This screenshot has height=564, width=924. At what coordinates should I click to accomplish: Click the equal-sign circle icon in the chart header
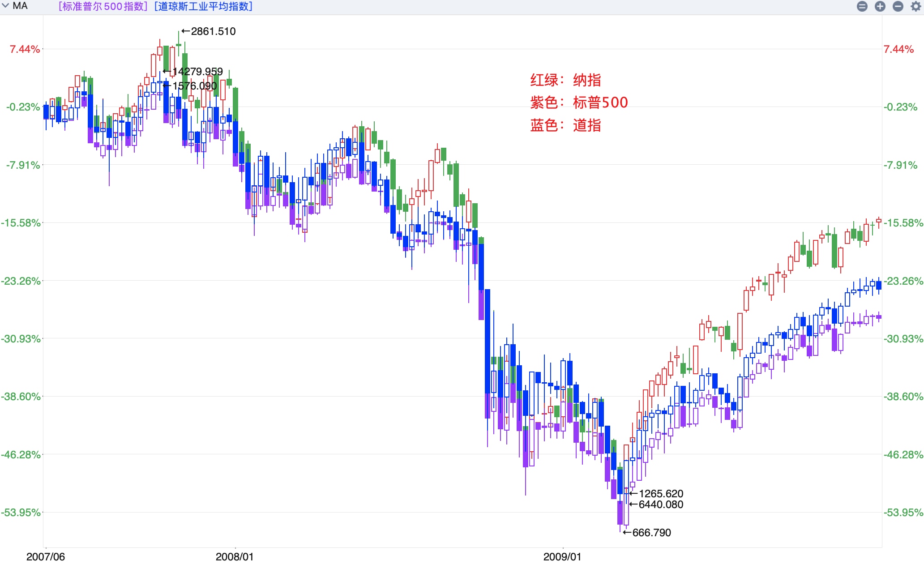[x=862, y=6]
